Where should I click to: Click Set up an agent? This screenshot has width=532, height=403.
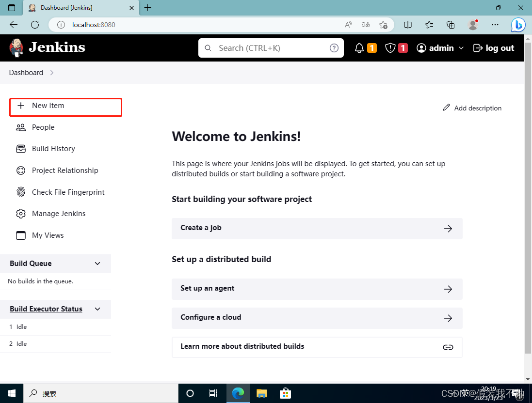[x=317, y=289]
